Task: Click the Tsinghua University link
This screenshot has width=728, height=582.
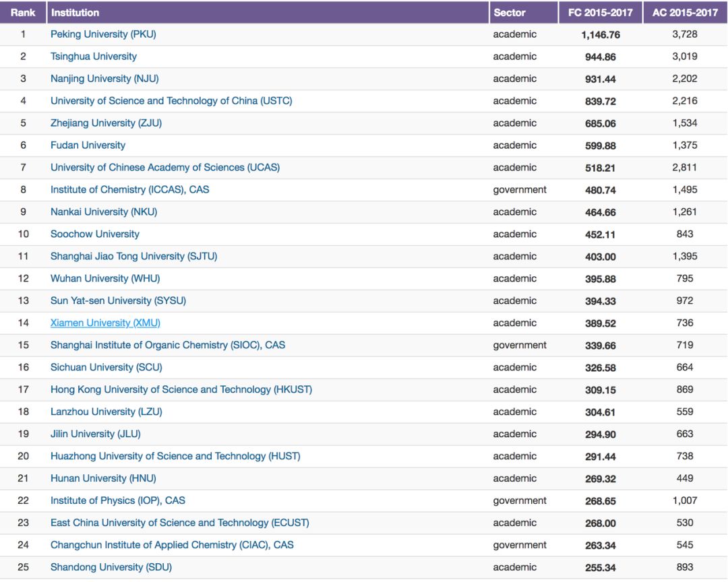Action: (x=94, y=57)
